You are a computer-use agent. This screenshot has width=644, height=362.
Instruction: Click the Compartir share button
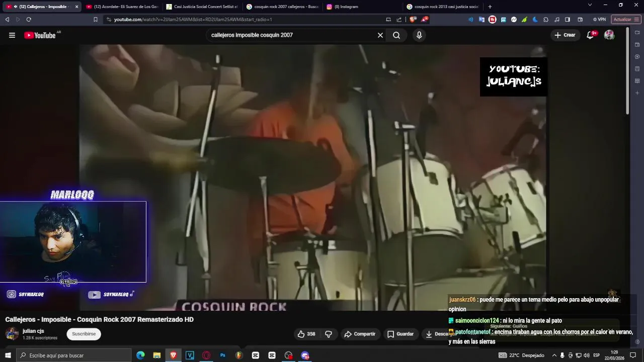(x=360, y=334)
